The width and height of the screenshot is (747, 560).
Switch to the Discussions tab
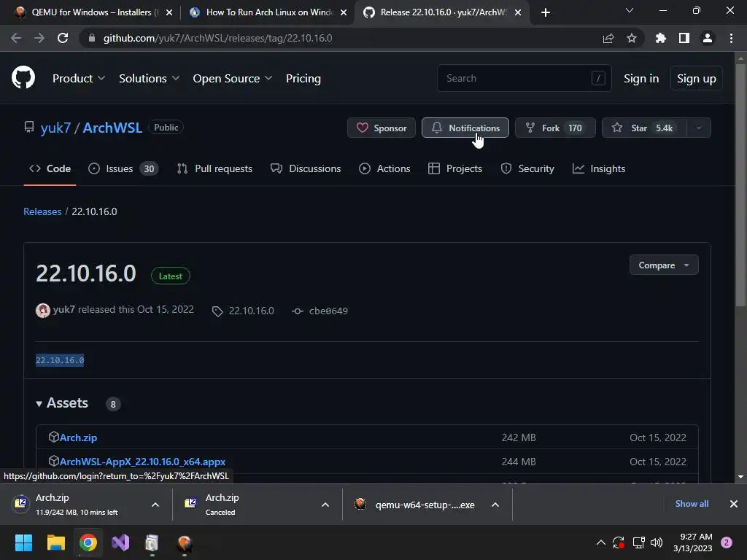[306, 168]
